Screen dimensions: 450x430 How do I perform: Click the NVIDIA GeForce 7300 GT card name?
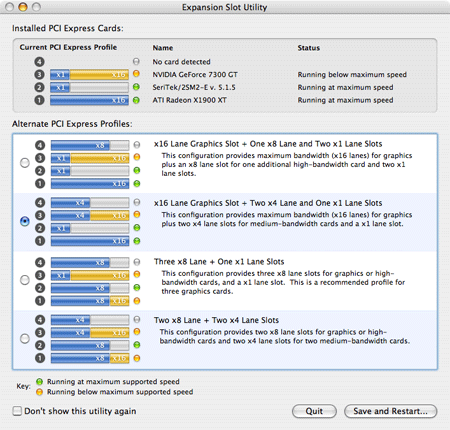pos(195,74)
